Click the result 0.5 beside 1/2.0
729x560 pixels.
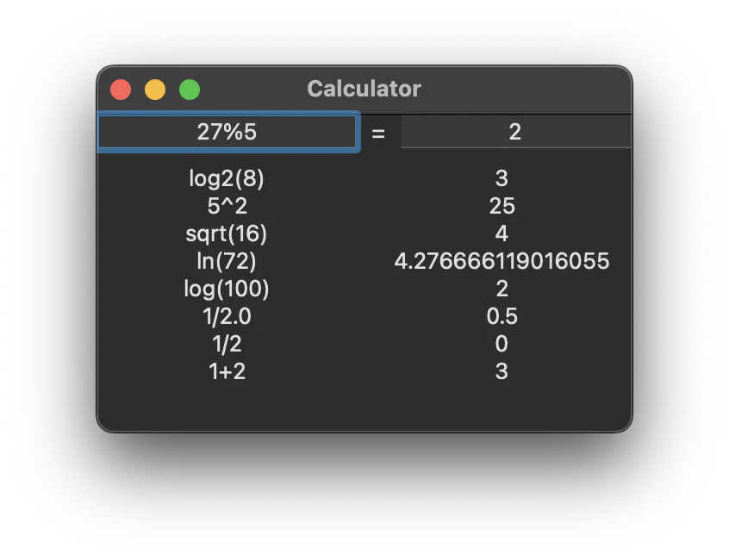click(x=502, y=316)
